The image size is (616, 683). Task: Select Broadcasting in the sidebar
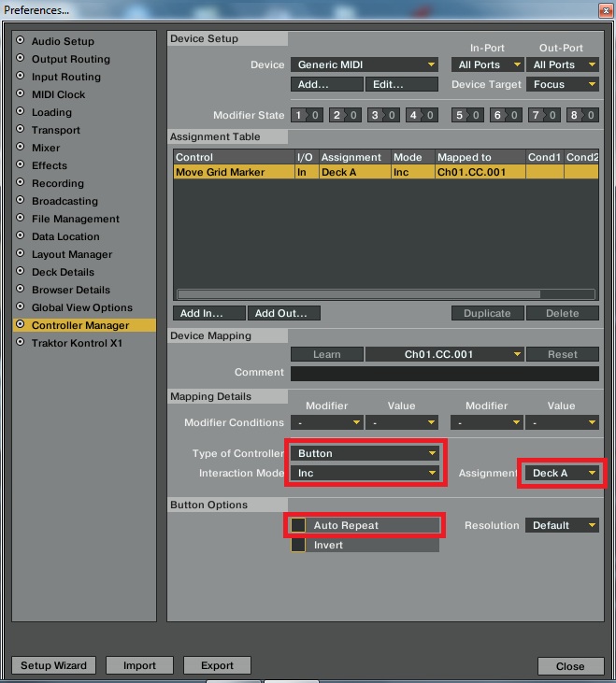click(64, 201)
